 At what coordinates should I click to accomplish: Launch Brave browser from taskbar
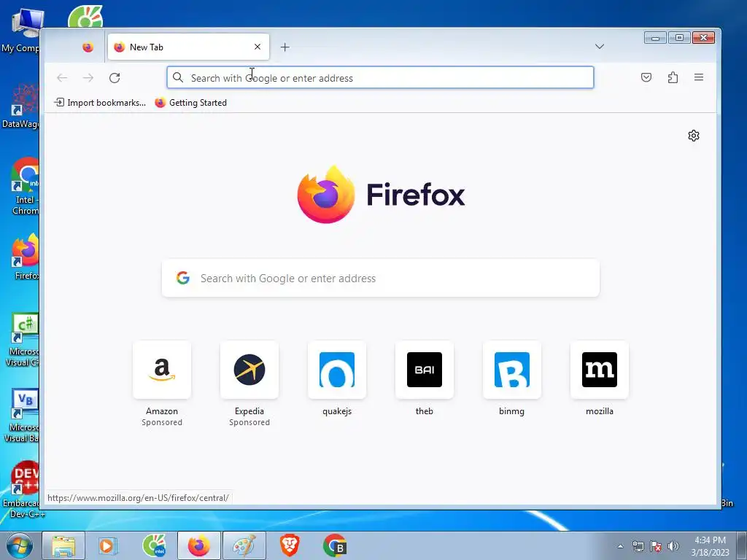click(x=289, y=545)
